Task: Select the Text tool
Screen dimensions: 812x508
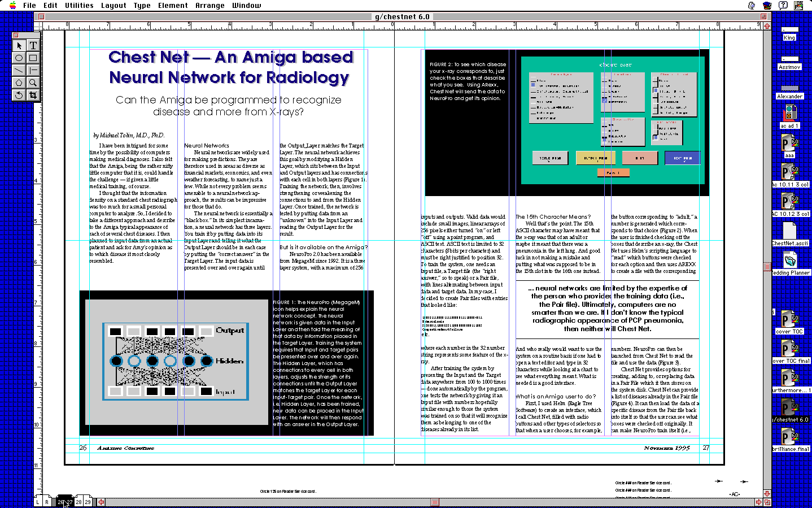Action: (33, 45)
